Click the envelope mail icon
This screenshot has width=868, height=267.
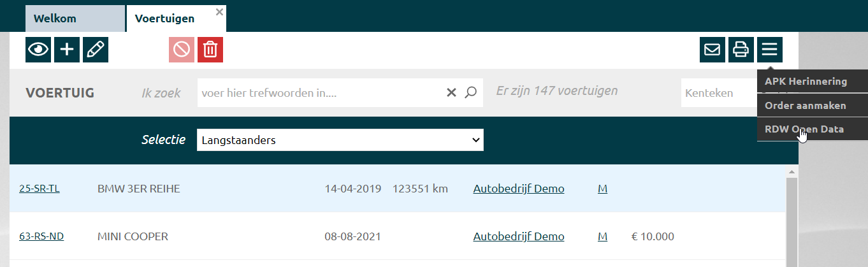712,50
